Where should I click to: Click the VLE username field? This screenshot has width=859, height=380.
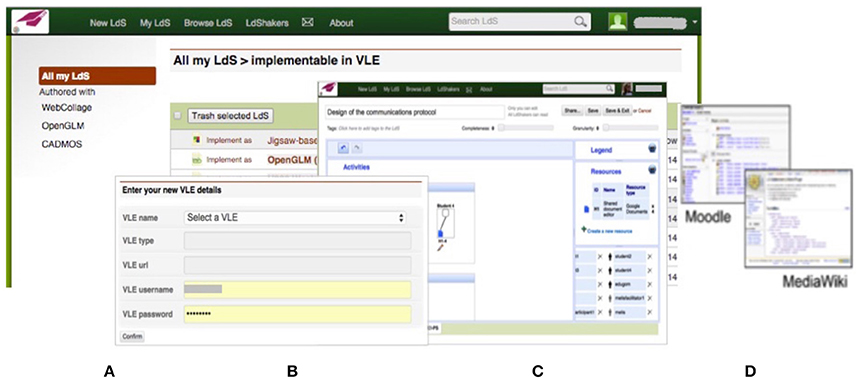click(x=297, y=290)
